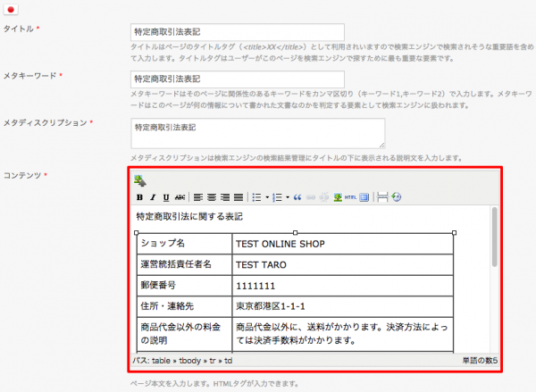
Task: Select 'table' in the element path bar
Action: click(x=162, y=361)
